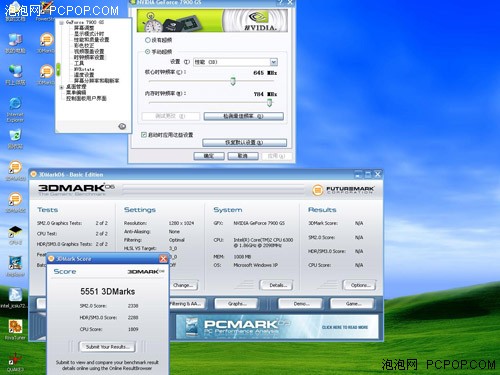Select 屏幕分辨率和刷新率 in the NVIDIA tree

[x=96, y=81]
